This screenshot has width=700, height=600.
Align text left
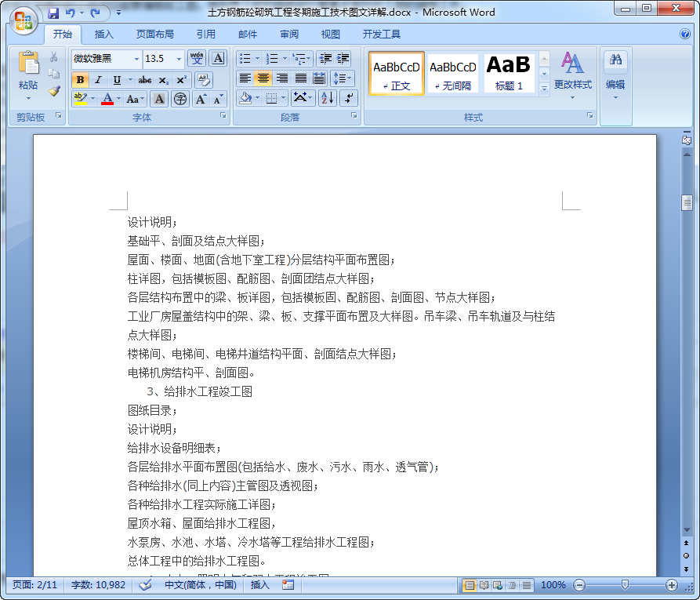(x=245, y=78)
